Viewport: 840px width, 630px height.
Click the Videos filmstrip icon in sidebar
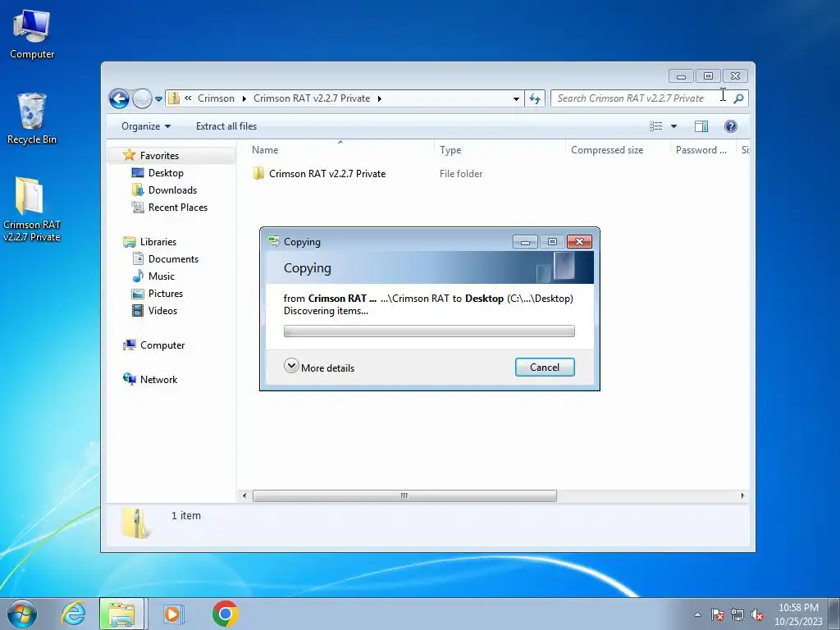[x=138, y=311]
